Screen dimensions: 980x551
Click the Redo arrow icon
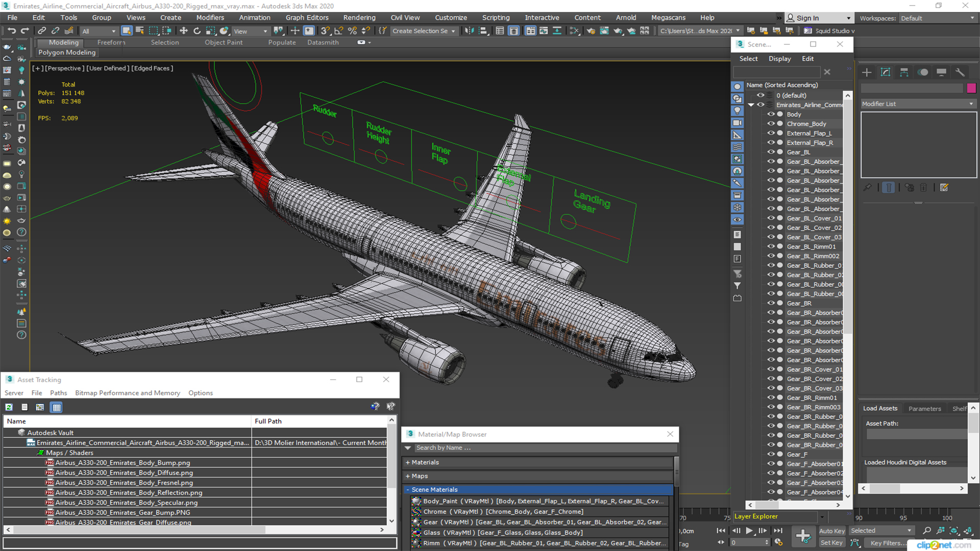click(x=24, y=31)
